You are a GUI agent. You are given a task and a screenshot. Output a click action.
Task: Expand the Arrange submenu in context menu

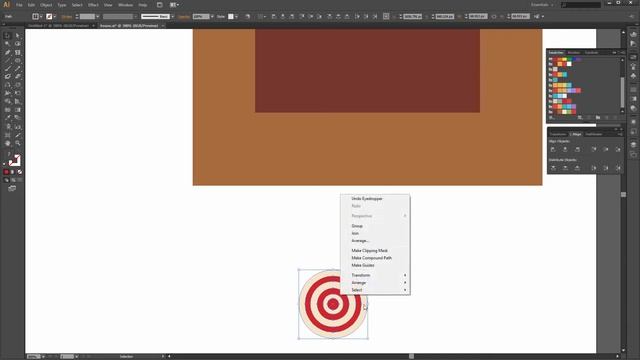click(x=376, y=282)
